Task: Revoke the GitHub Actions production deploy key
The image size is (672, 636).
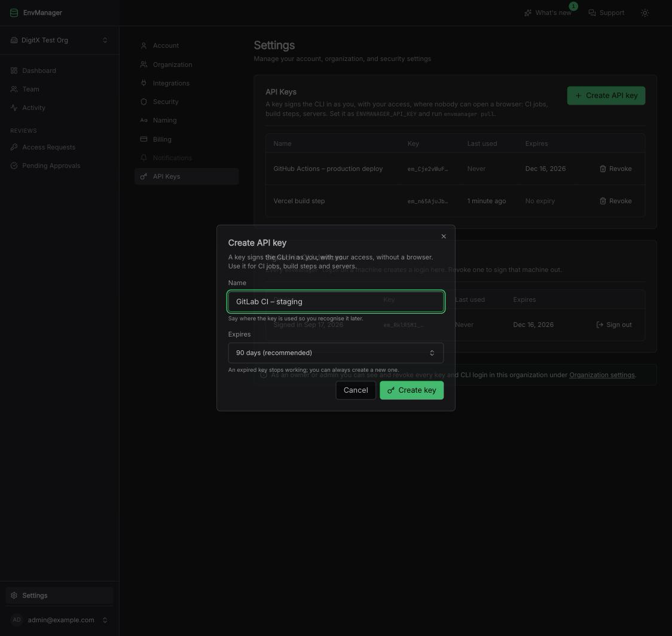Action: click(615, 169)
